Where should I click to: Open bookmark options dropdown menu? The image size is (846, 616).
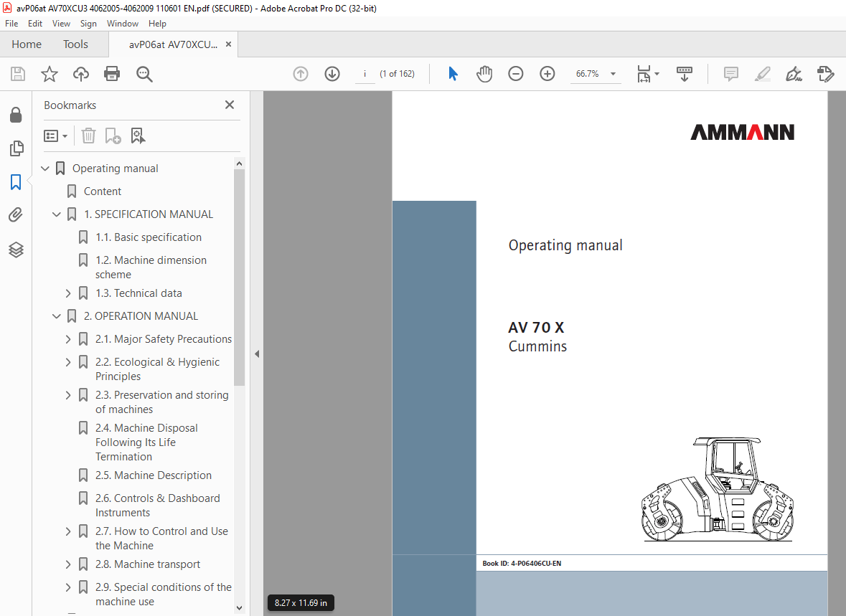click(55, 136)
